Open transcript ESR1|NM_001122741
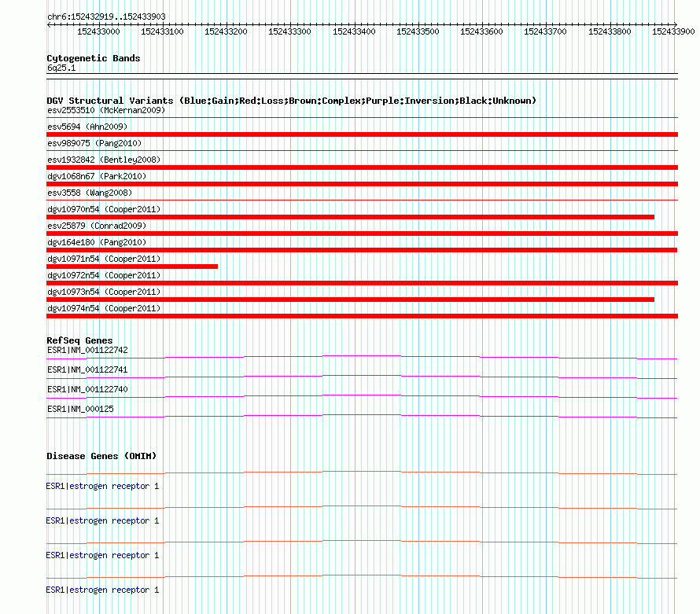700x614 pixels. (x=87, y=370)
